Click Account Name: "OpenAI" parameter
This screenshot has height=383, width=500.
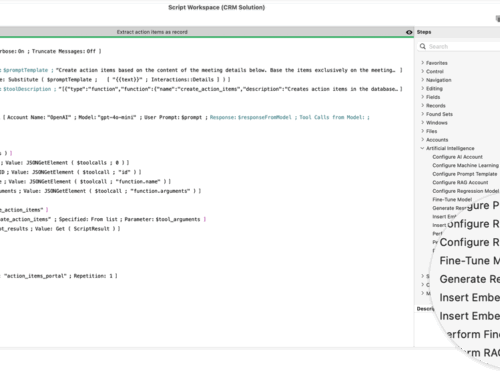click(39, 117)
